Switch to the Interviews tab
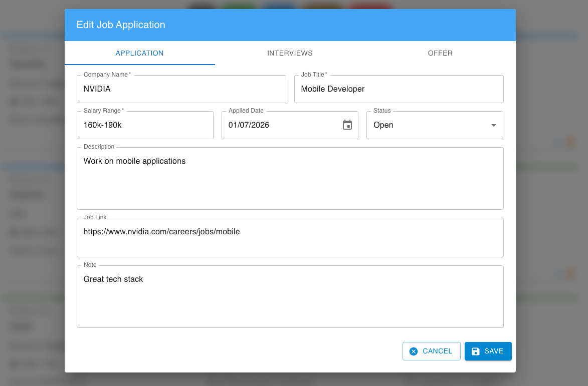Image resolution: width=588 pixels, height=386 pixels. click(x=290, y=53)
